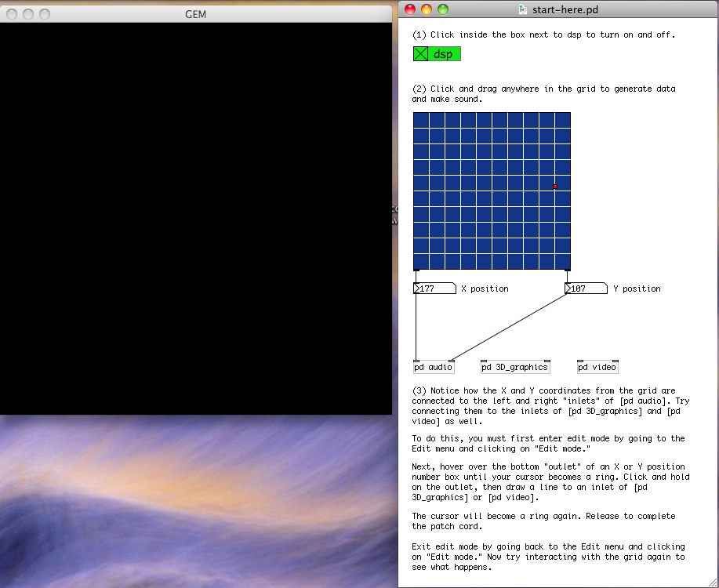Screen dimensions: 719x588
Task: Click the 'Next, hover over' paragraph
Action: (550, 481)
